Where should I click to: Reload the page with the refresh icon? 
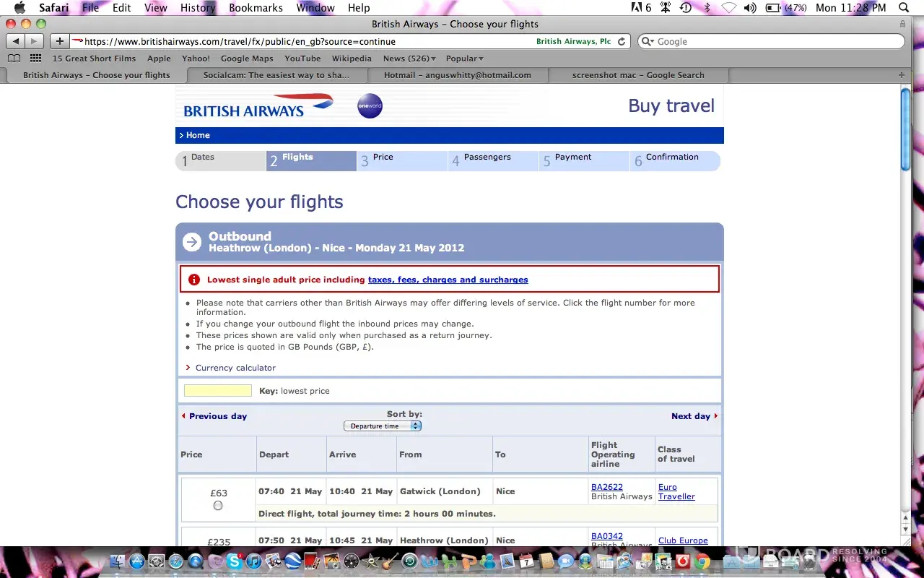click(x=622, y=41)
